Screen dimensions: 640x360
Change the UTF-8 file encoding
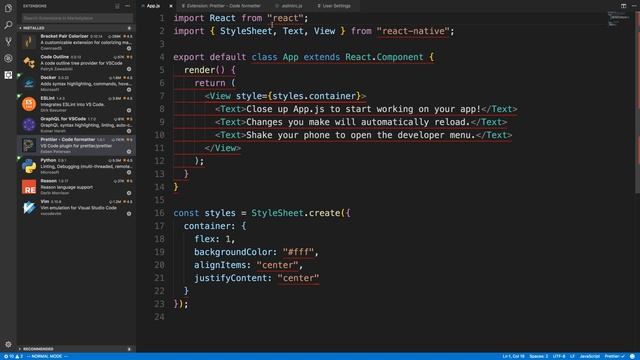pos(559,356)
